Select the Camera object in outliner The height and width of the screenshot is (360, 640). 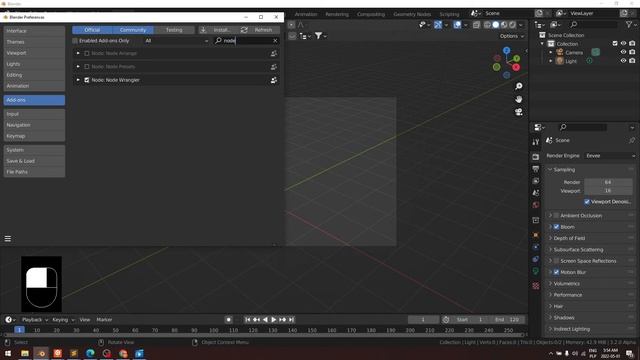pos(574,53)
